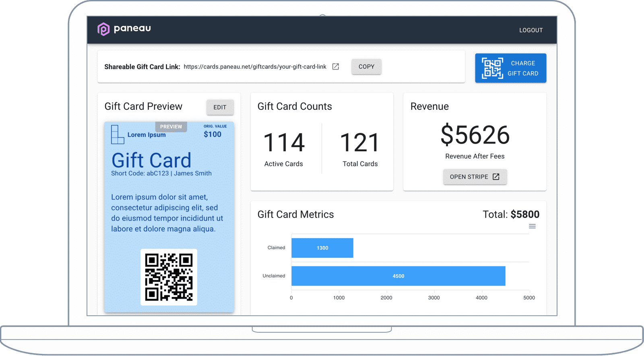644x356 pixels.
Task: Click the 3000 axis tick label
Action: click(434, 298)
